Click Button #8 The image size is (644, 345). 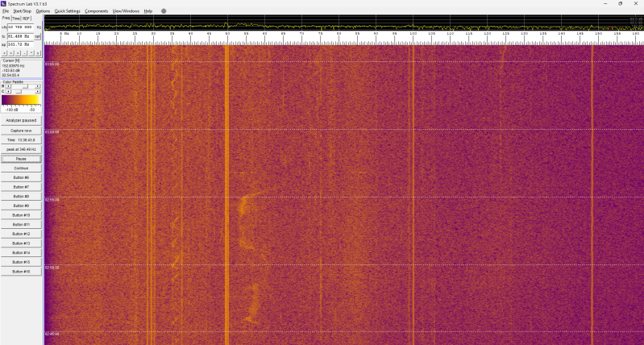click(x=21, y=197)
